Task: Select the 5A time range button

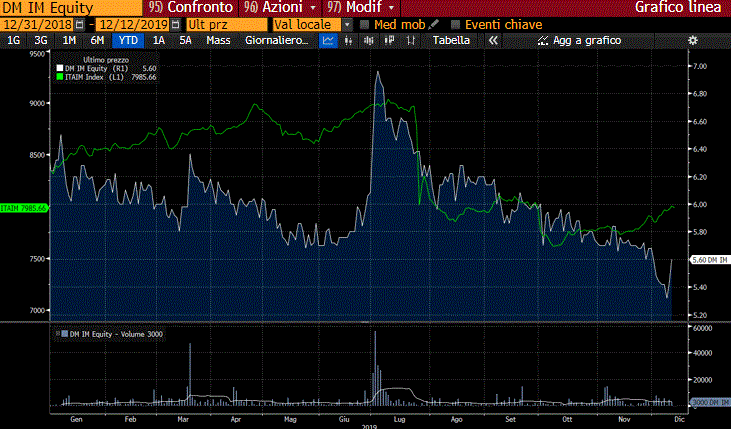Action: click(185, 40)
